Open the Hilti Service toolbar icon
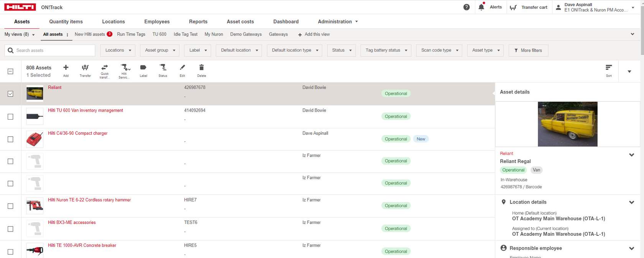 pyautogui.click(x=124, y=71)
